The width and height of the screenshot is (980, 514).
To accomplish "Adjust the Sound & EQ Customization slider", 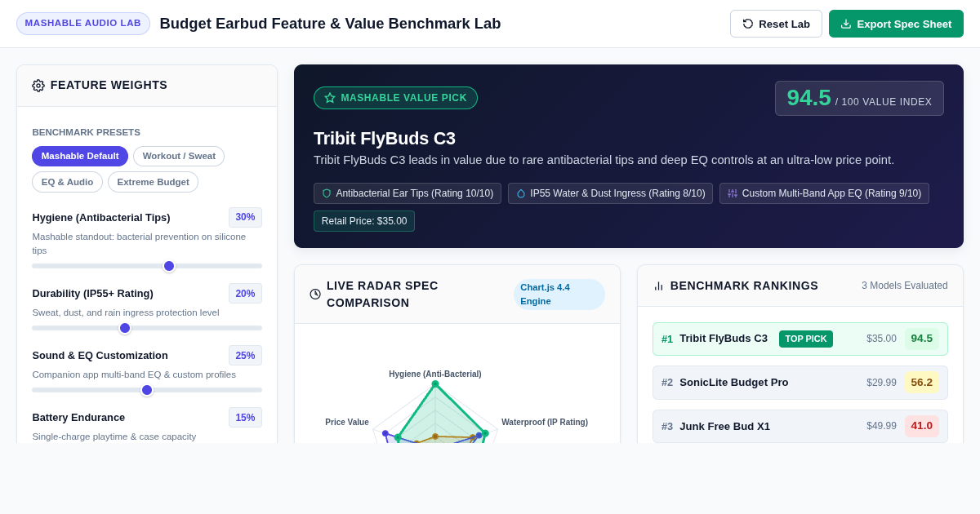I will click(147, 390).
